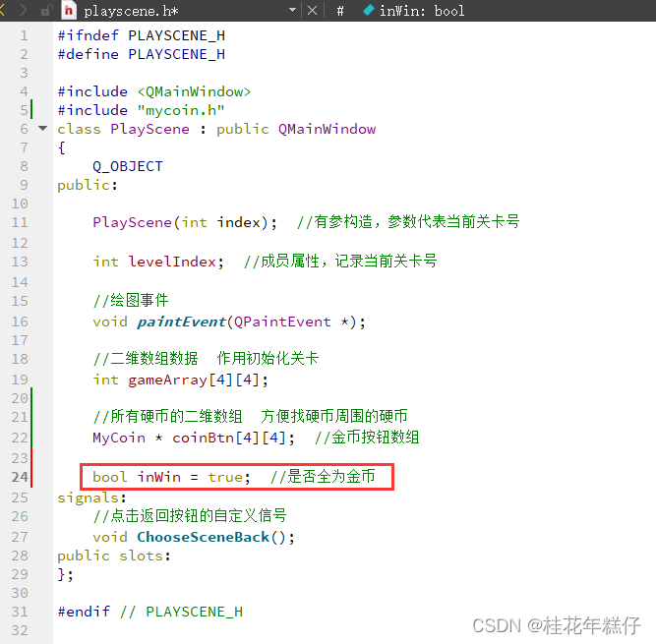Collapse the PlayScene class fold arrow
The height and width of the screenshot is (644, 656).
[x=42, y=129]
